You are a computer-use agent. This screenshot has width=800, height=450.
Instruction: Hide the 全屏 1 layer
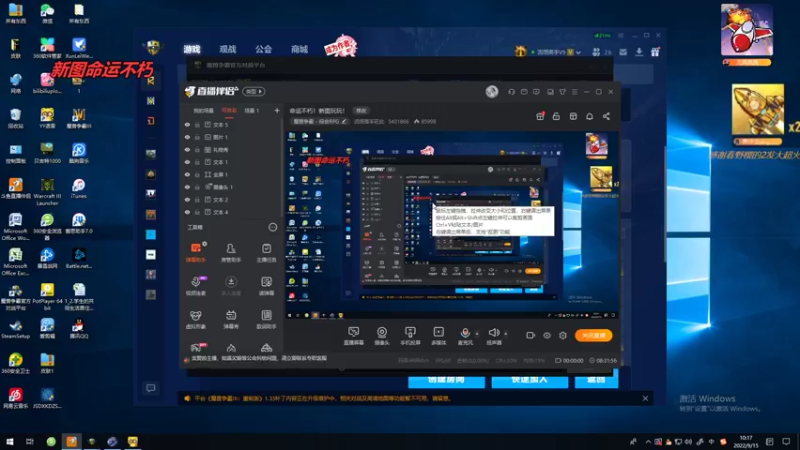(187, 174)
